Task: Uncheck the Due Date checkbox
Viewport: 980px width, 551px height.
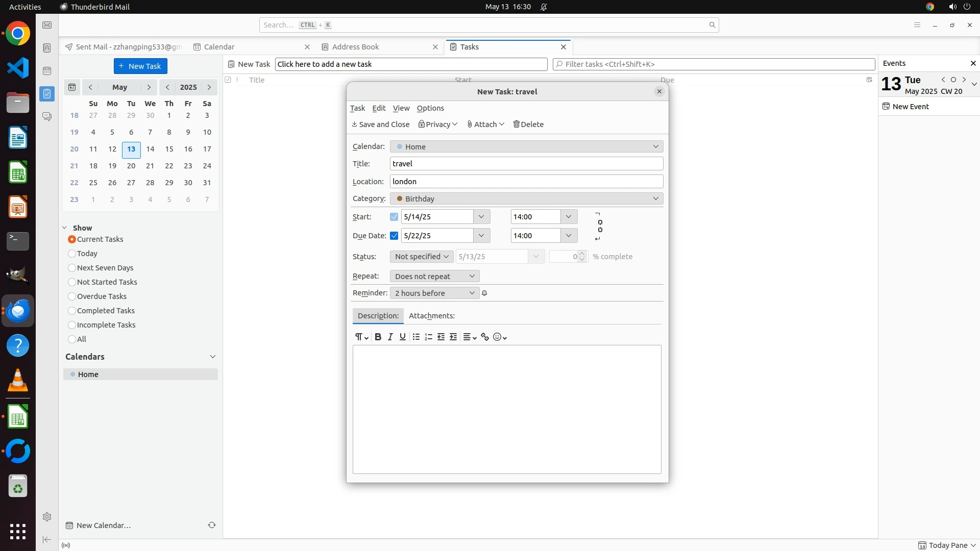Action: click(x=394, y=236)
